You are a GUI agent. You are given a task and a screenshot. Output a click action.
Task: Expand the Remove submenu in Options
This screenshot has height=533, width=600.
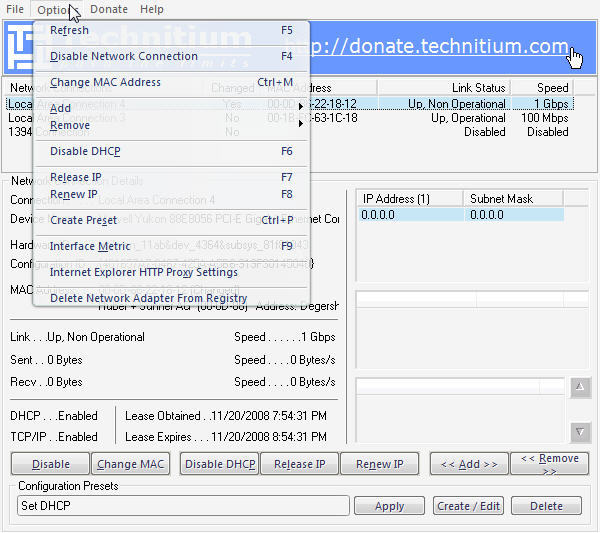(171, 125)
